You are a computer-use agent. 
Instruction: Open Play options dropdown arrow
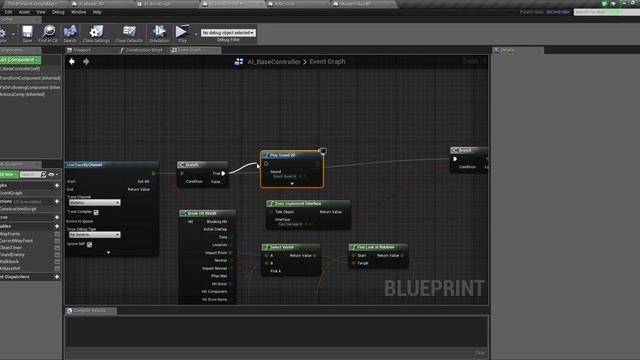196,34
